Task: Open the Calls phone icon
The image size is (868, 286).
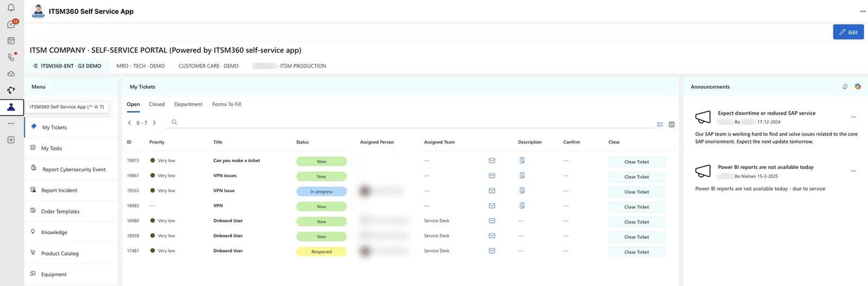Action: coord(11,57)
